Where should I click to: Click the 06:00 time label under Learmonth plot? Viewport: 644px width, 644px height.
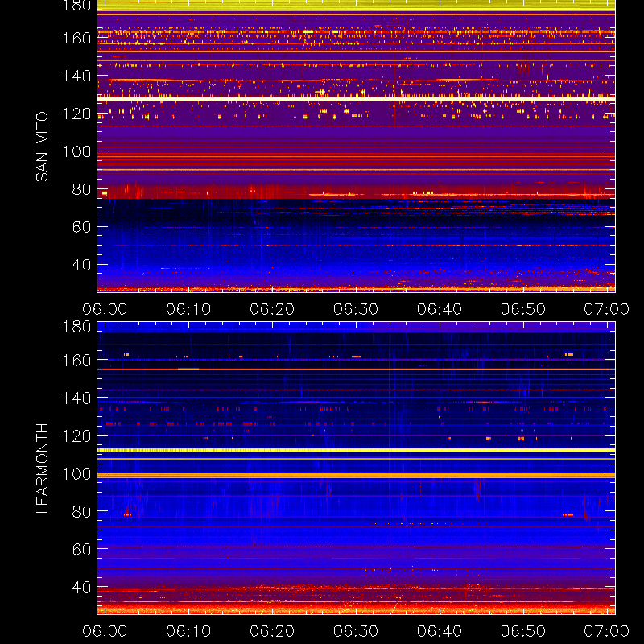[105, 631]
